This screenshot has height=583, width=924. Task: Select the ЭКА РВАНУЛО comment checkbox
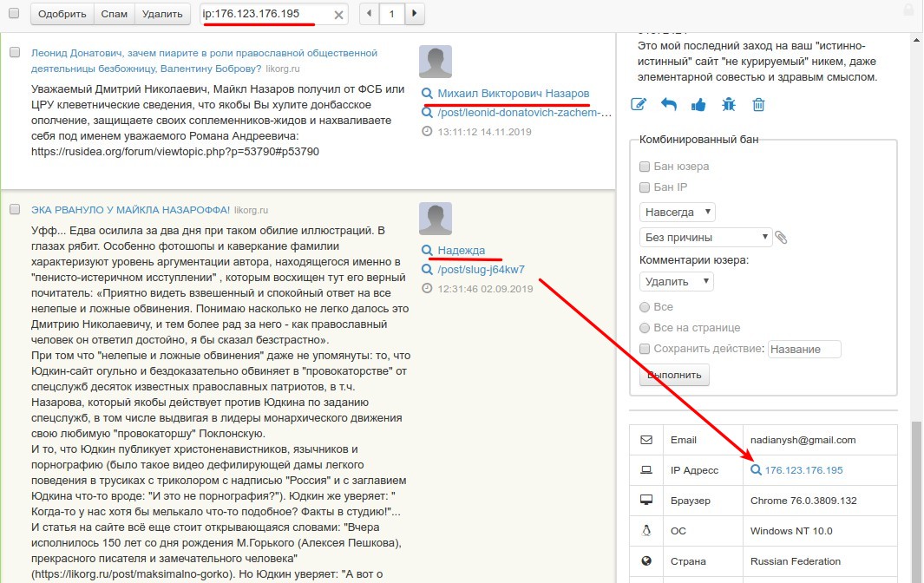(x=15, y=209)
